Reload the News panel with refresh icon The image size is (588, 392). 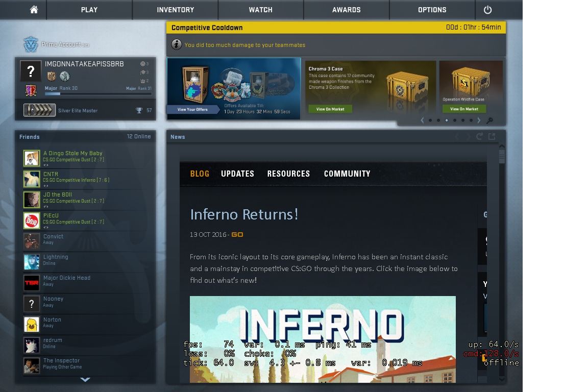click(479, 137)
